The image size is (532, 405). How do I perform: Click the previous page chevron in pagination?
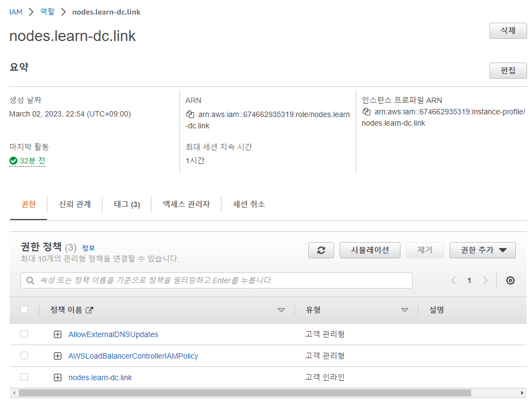point(453,280)
